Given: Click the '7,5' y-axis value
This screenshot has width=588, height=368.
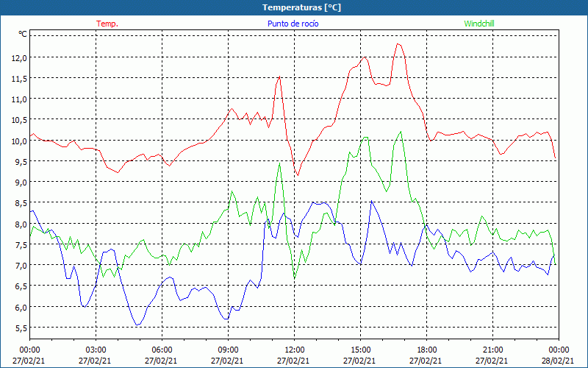Looking at the screenshot, I should pos(21,245).
